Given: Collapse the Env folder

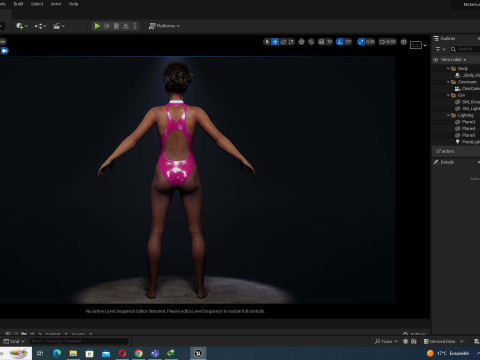Looking at the screenshot, I should pos(448,95).
